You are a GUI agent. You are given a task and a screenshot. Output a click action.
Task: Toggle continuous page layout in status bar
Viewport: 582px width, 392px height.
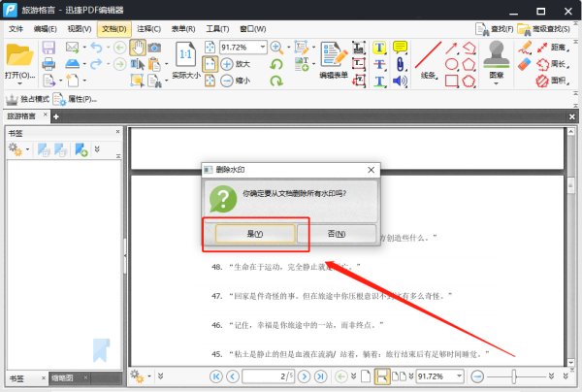382,376
